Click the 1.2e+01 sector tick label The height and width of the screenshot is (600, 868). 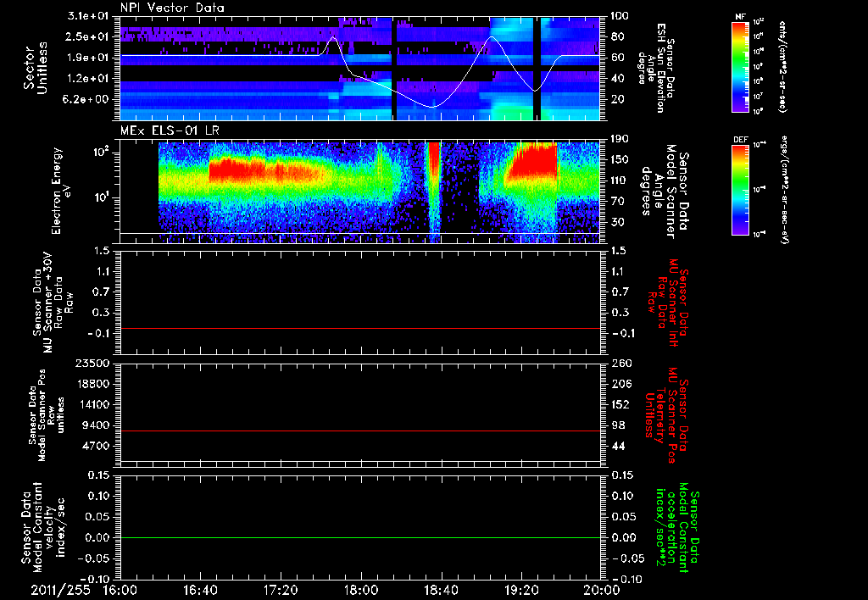click(90, 79)
